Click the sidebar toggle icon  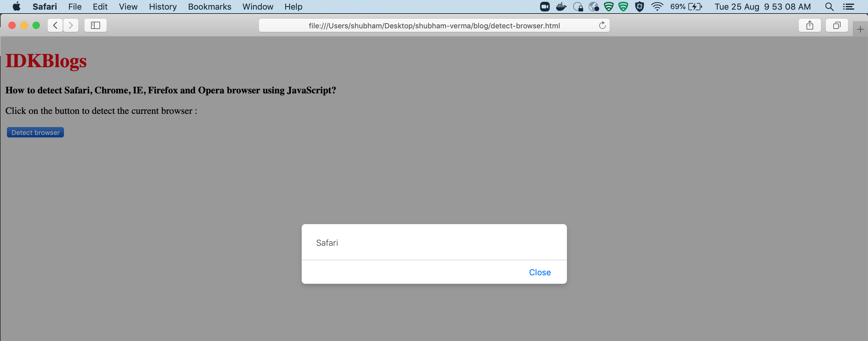tap(95, 26)
